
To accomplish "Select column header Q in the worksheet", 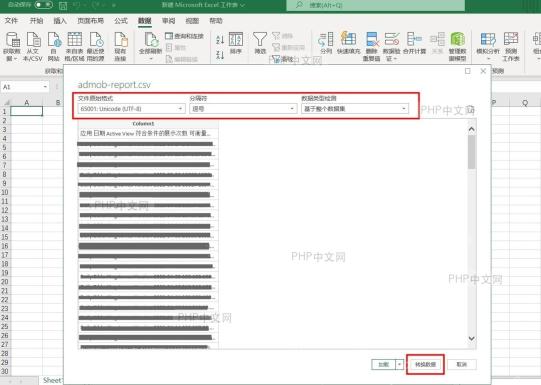I will [x=525, y=102].
